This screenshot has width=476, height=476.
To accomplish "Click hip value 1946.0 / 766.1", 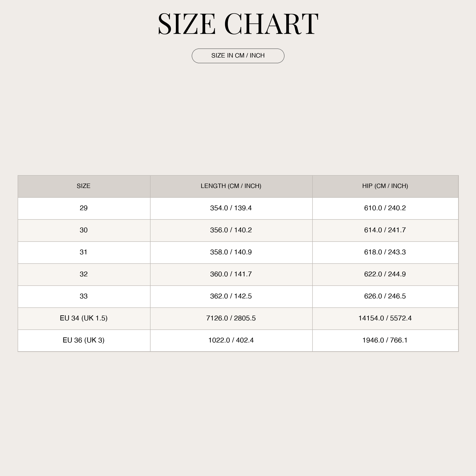I will click(385, 340).
